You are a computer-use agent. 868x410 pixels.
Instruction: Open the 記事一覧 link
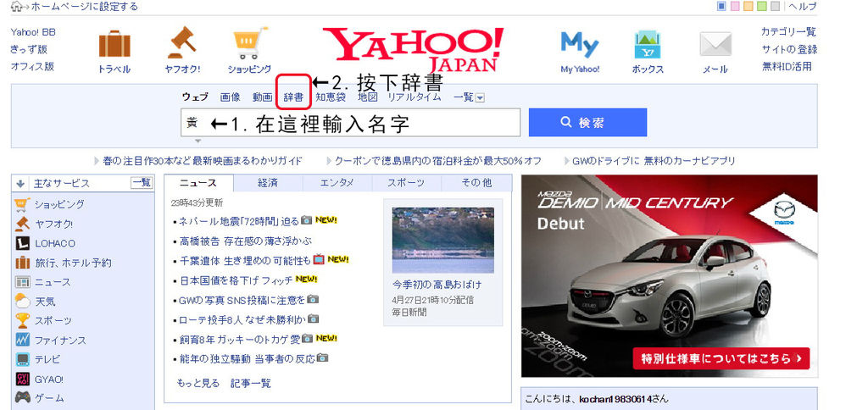(x=251, y=383)
